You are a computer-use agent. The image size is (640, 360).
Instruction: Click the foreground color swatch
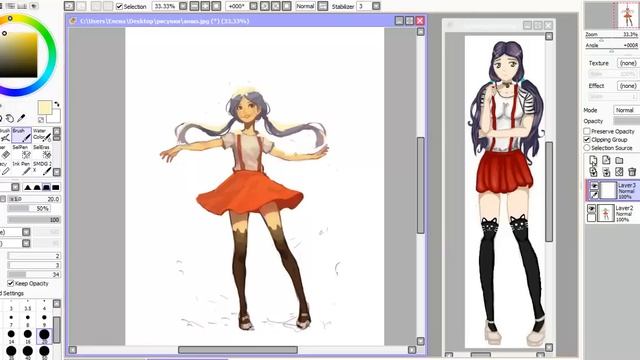(x=44, y=108)
